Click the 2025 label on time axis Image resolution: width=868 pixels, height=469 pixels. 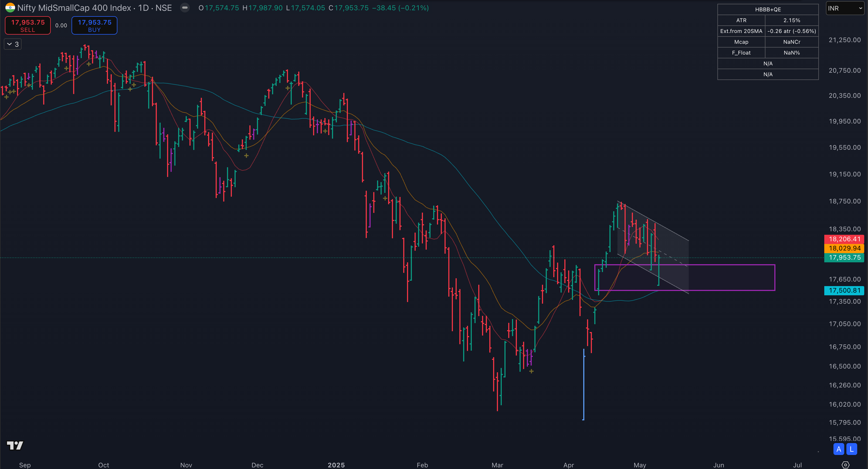click(x=336, y=465)
